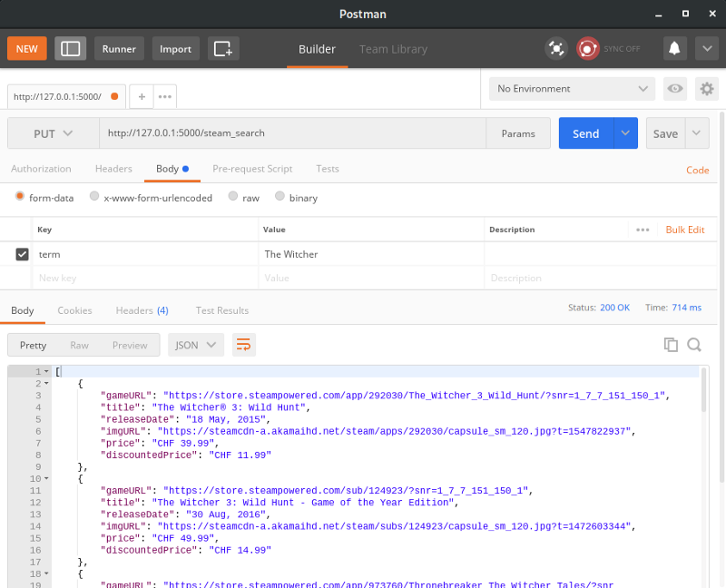
Task: Open response Cookies tab
Action: point(74,310)
